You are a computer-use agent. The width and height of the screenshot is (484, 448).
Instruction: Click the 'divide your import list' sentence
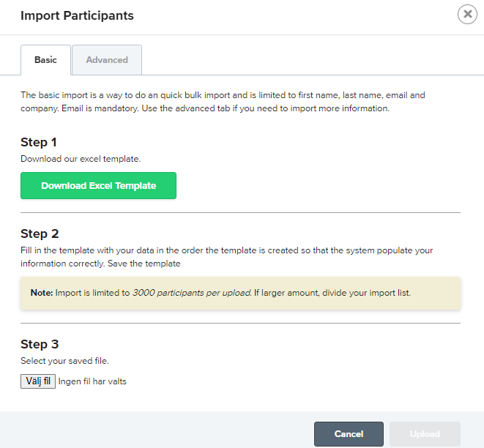[x=332, y=293]
